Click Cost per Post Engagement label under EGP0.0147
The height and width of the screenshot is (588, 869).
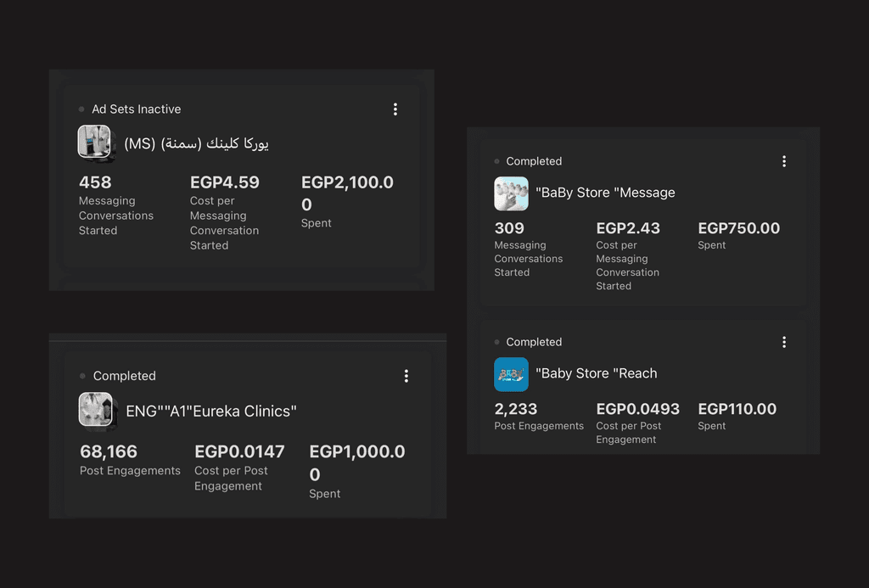coord(231,479)
